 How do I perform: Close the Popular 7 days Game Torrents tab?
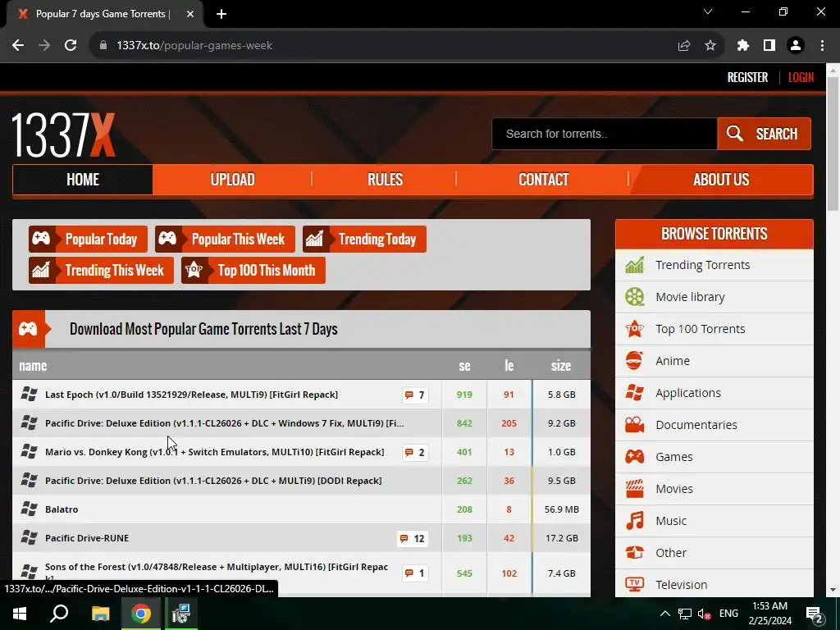190,14
